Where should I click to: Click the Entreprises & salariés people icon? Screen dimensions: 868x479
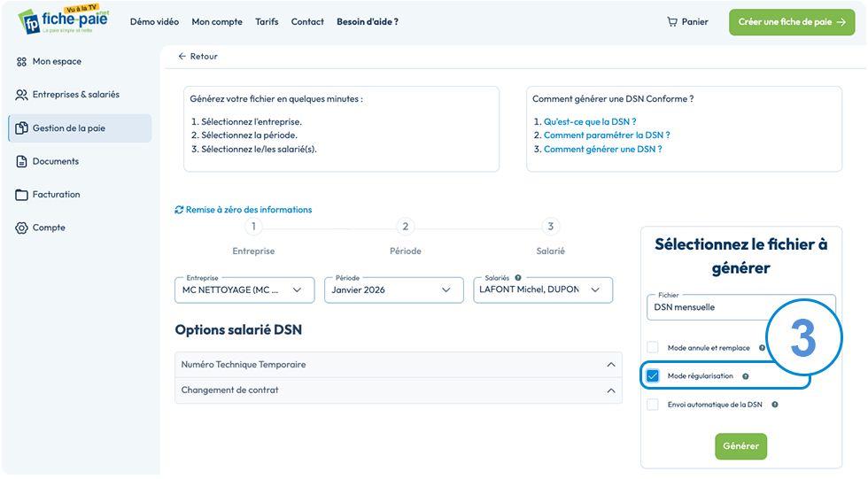point(21,95)
